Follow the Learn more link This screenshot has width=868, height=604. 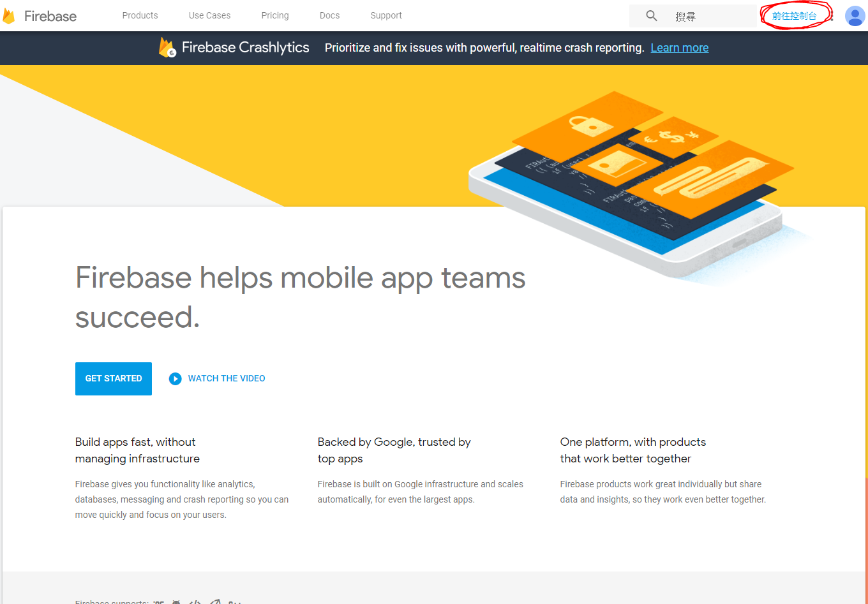pyautogui.click(x=680, y=48)
